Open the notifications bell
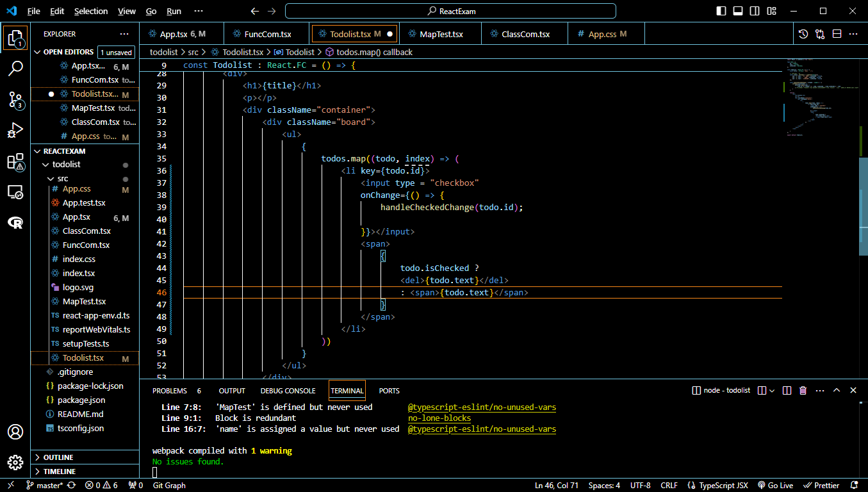Image resolution: width=868 pixels, height=492 pixels. (853, 486)
